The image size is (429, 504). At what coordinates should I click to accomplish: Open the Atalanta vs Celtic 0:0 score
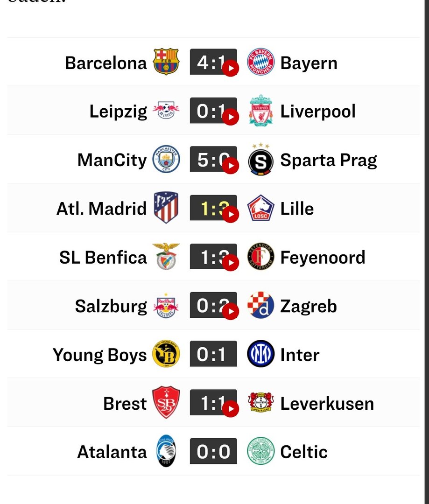coord(213,451)
